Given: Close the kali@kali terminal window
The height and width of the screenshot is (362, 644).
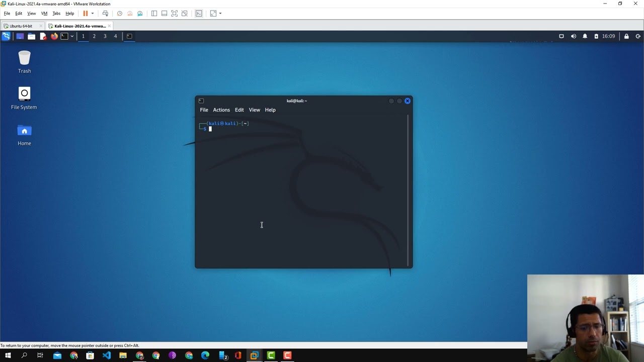Looking at the screenshot, I should (408, 101).
